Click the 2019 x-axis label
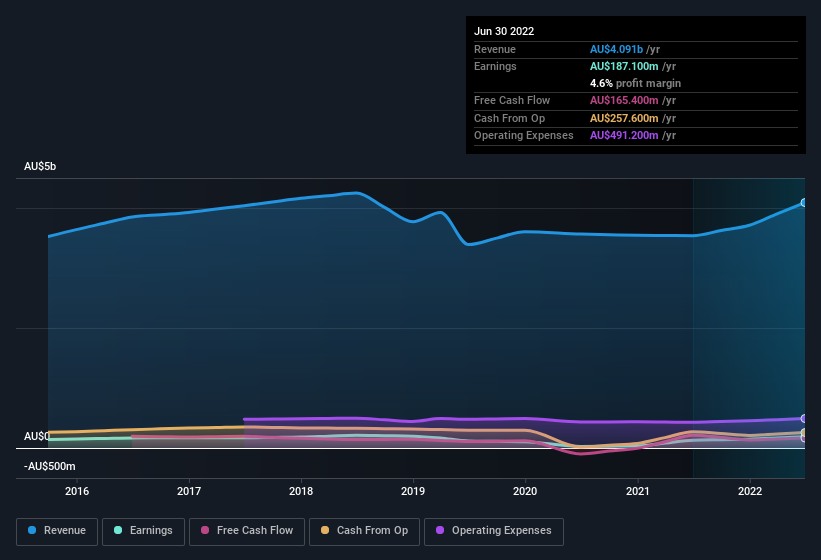The width and height of the screenshot is (821, 560). pyautogui.click(x=413, y=491)
